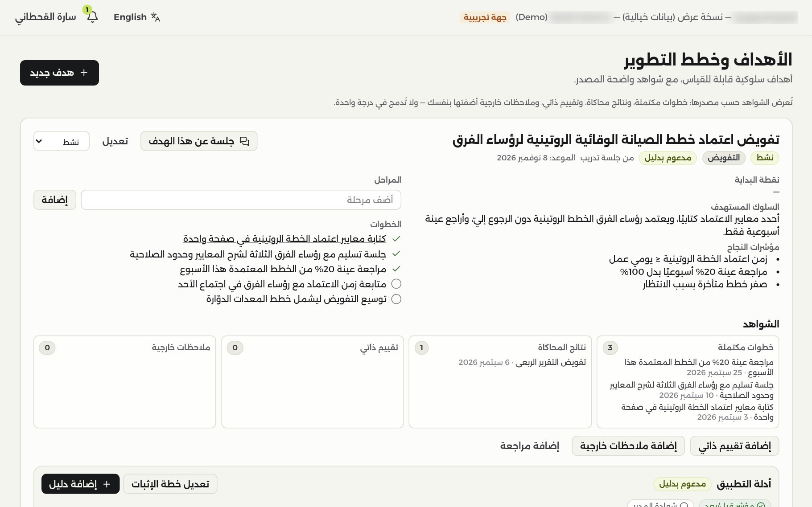Click the 'خطوات مكتملة' evidence card count 3
The width and height of the screenshot is (812, 507).
click(610, 348)
